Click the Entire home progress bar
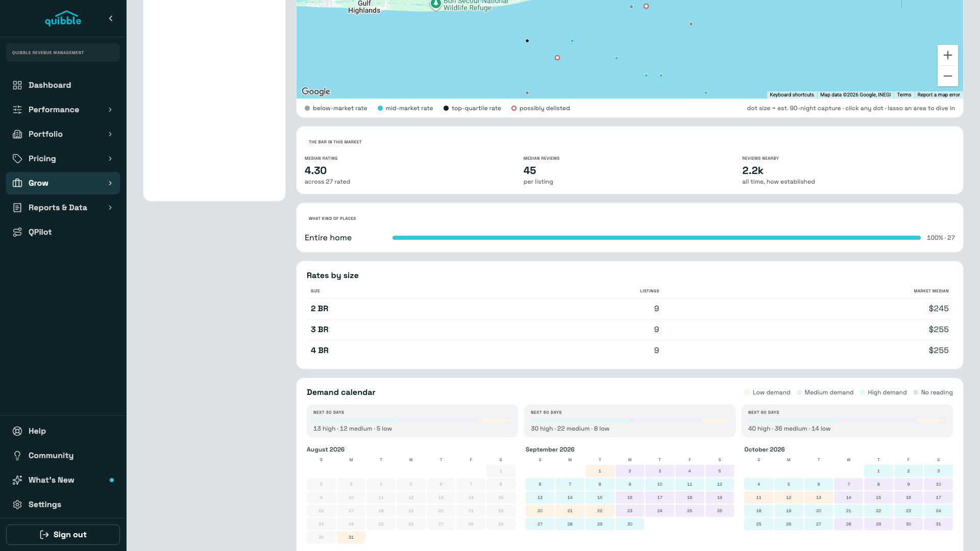The width and height of the screenshot is (980, 551). coord(656,238)
